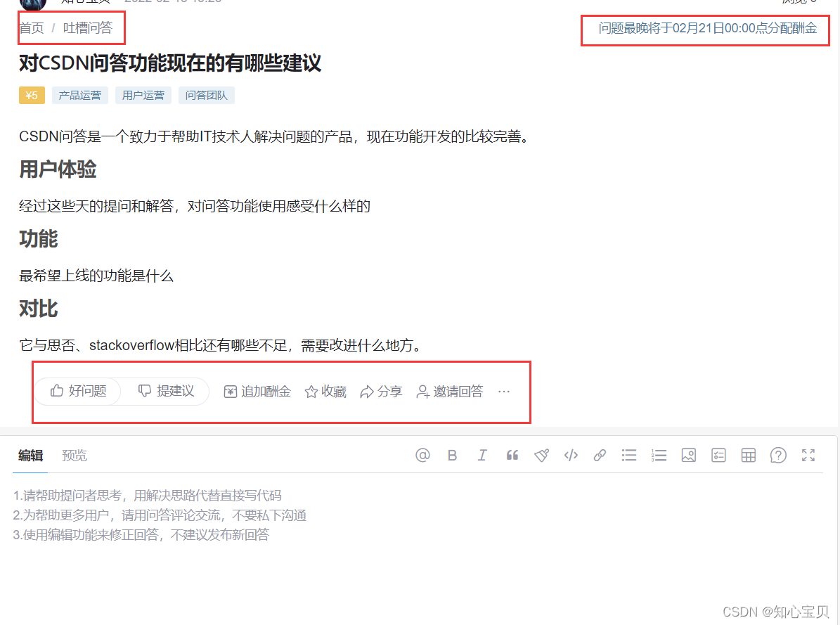Open the editor help icon
This screenshot has height=625, width=840.
[x=778, y=456]
